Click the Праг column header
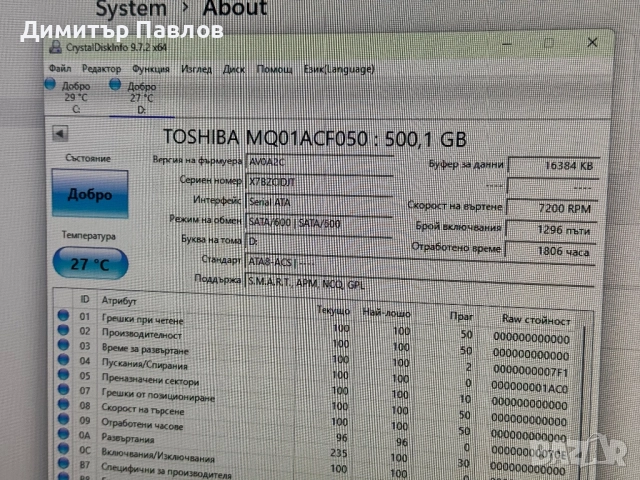Viewport: 640px width, 480px height. 461,316
